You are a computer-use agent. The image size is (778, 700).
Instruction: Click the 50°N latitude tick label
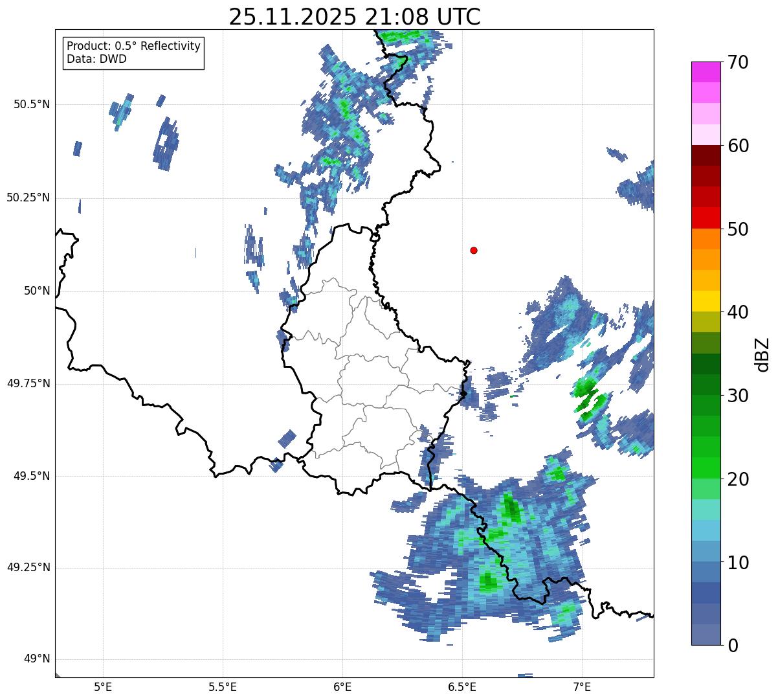click(x=36, y=291)
